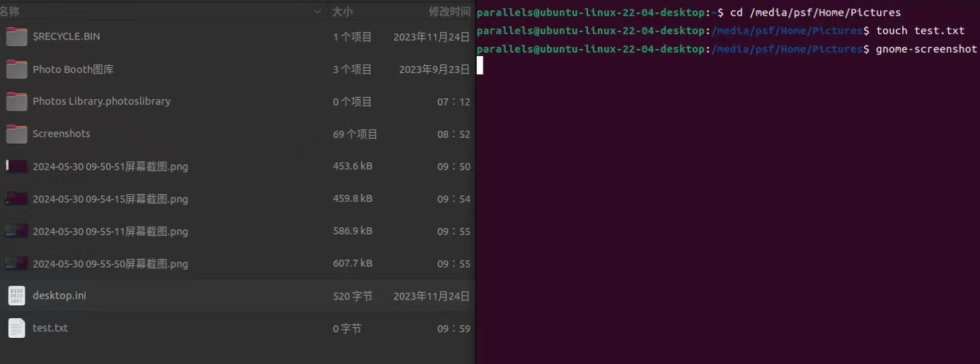Select the test.txt file icon
This screenshot has width=980, height=364.
click(16, 328)
